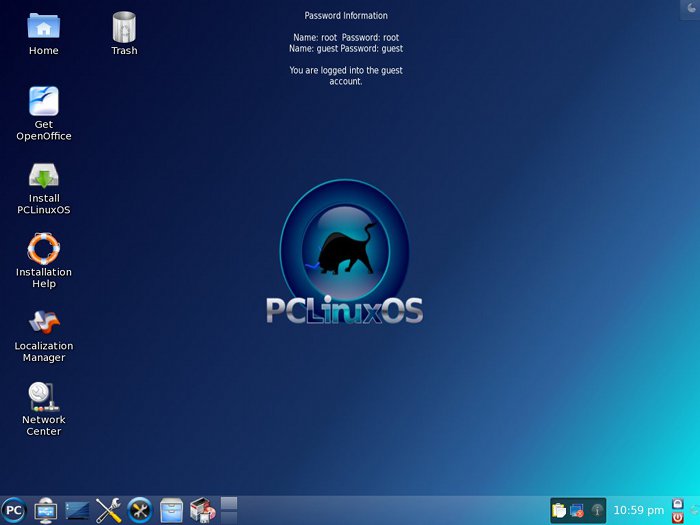Image resolution: width=700 pixels, height=525 pixels.
Task: Launch the file cabinet file manager icon
Action: pyautogui.click(x=171, y=510)
